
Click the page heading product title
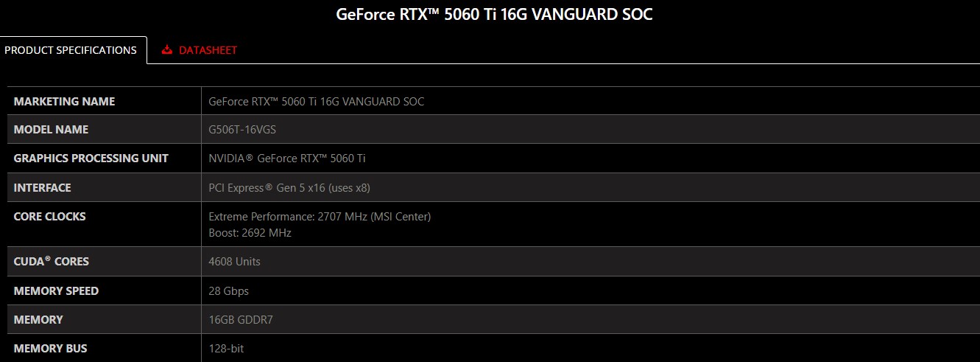point(494,14)
